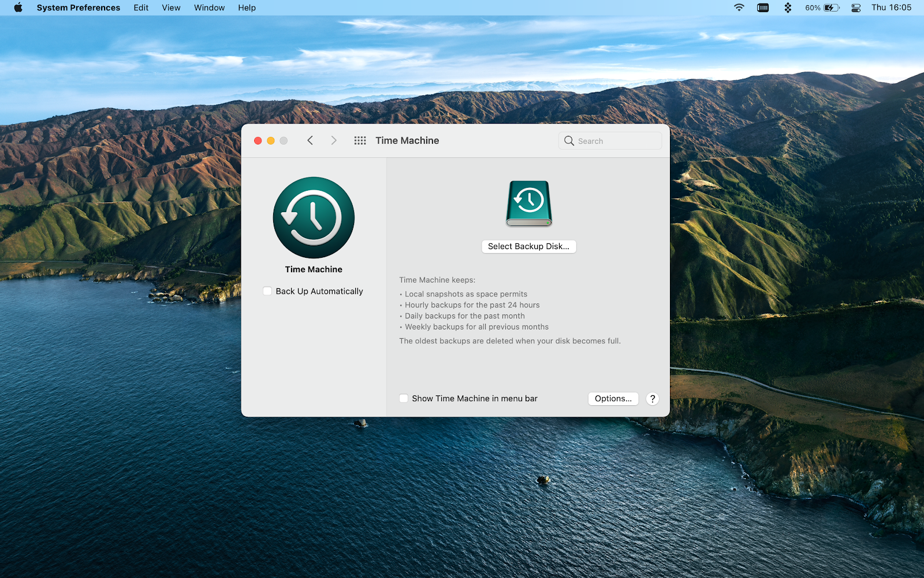Click 'Daily backups for the past month'
924x578 pixels.
pos(465,316)
